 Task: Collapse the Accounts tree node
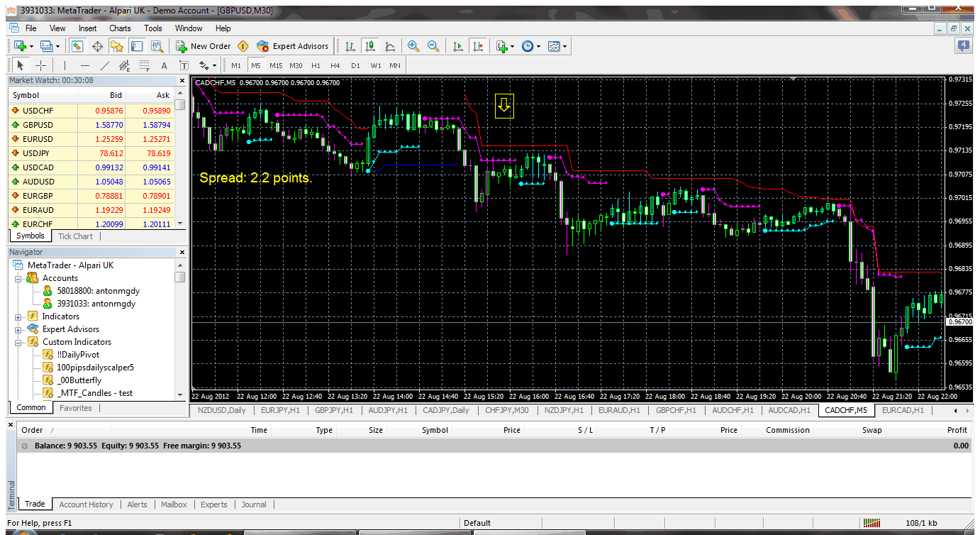[18, 278]
